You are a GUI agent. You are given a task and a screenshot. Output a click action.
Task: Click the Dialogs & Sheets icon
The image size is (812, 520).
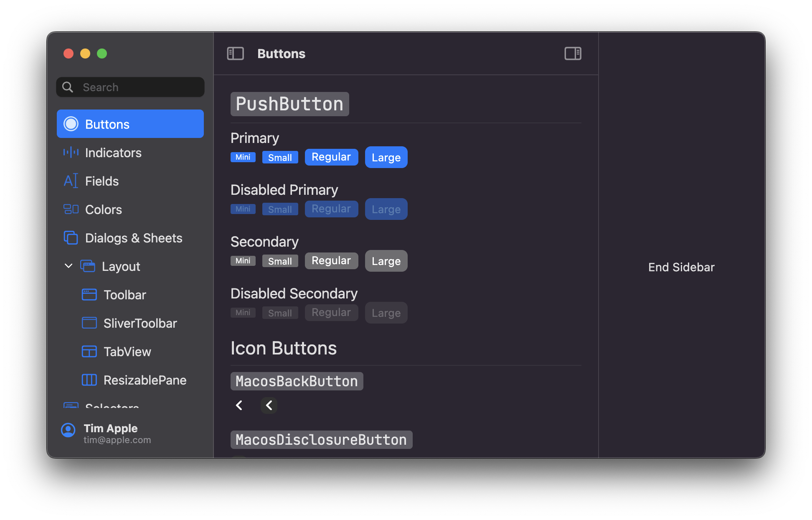click(71, 238)
